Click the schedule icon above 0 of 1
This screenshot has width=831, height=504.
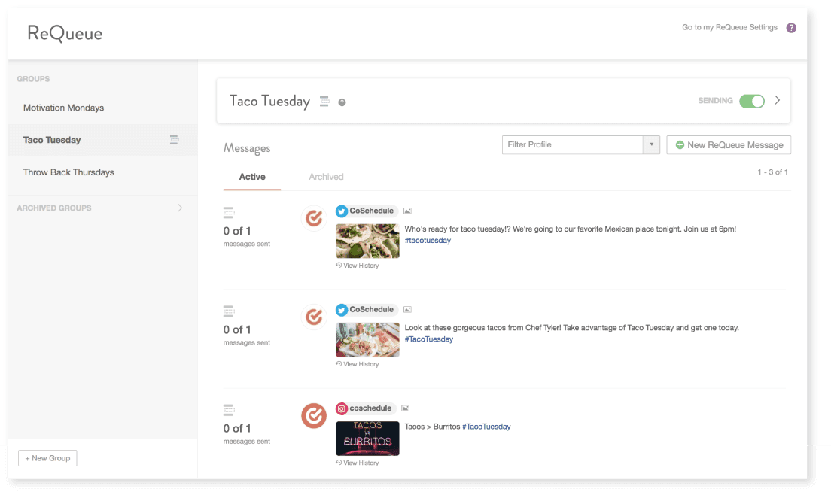coord(228,213)
